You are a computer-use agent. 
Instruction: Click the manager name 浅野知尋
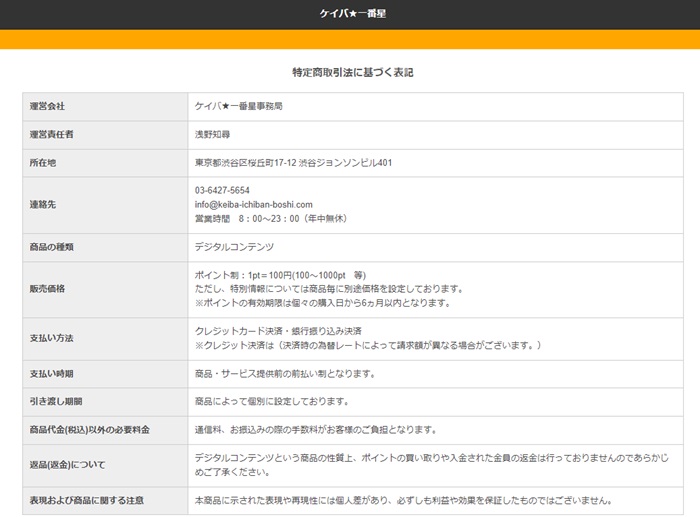[x=212, y=134]
